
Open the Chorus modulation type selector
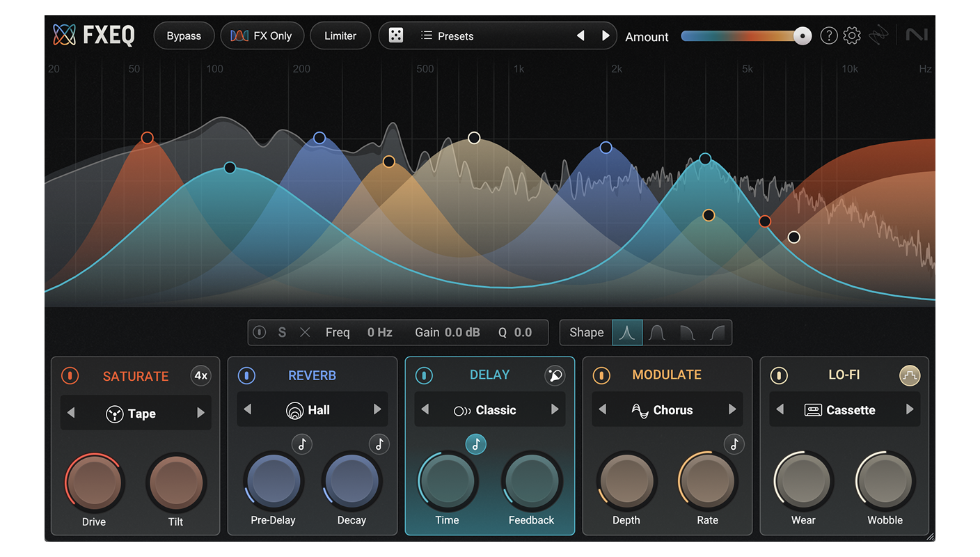click(667, 410)
